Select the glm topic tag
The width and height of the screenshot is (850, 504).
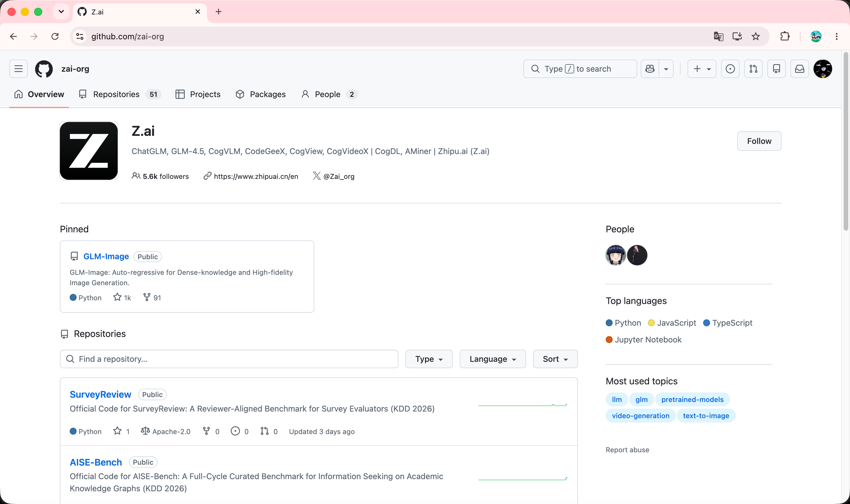642,399
